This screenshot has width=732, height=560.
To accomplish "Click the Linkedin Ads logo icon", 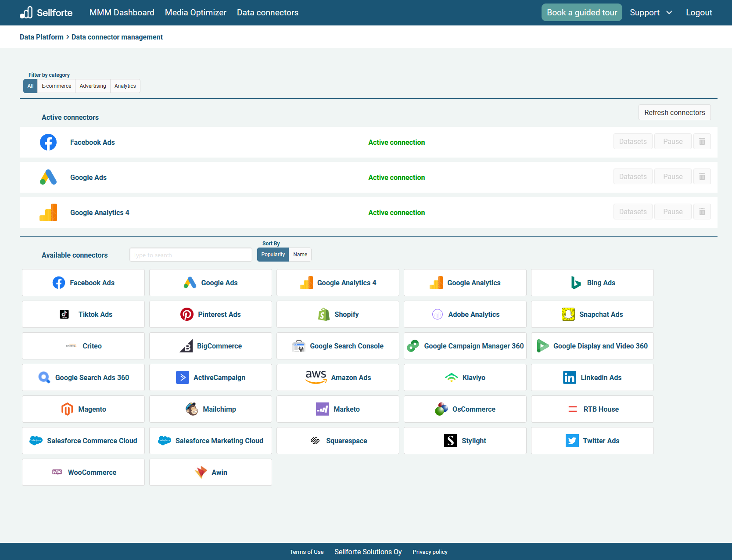I will pyautogui.click(x=569, y=377).
